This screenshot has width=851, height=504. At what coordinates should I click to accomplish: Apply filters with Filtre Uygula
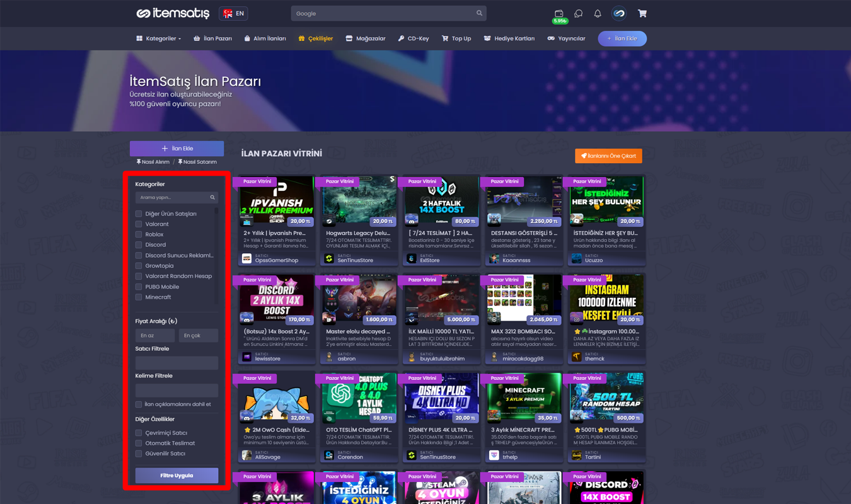click(x=177, y=476)
